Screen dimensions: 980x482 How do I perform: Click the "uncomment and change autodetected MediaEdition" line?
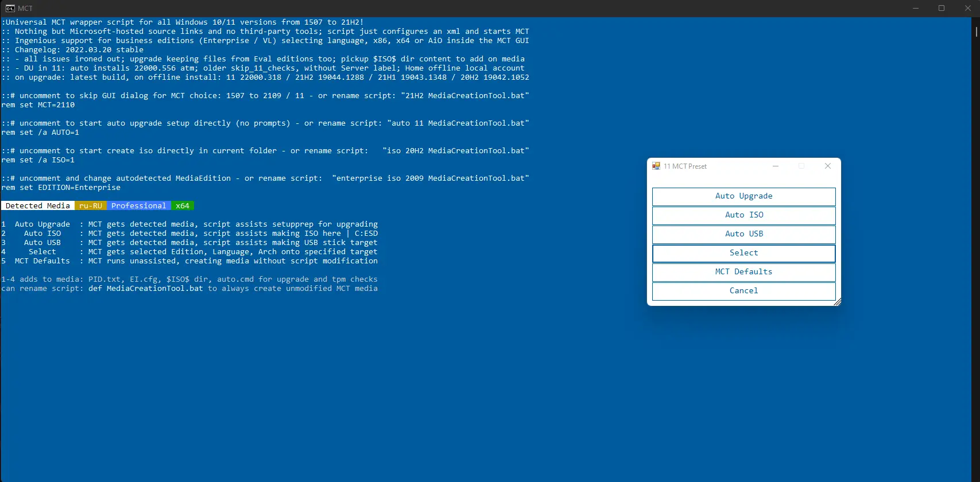click(265, 178)
